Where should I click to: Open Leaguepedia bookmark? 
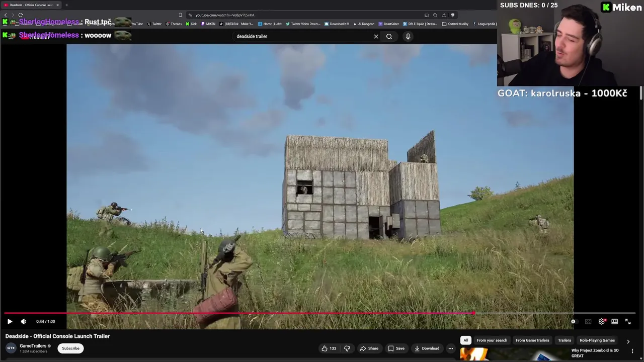click(x=484, y=24)
